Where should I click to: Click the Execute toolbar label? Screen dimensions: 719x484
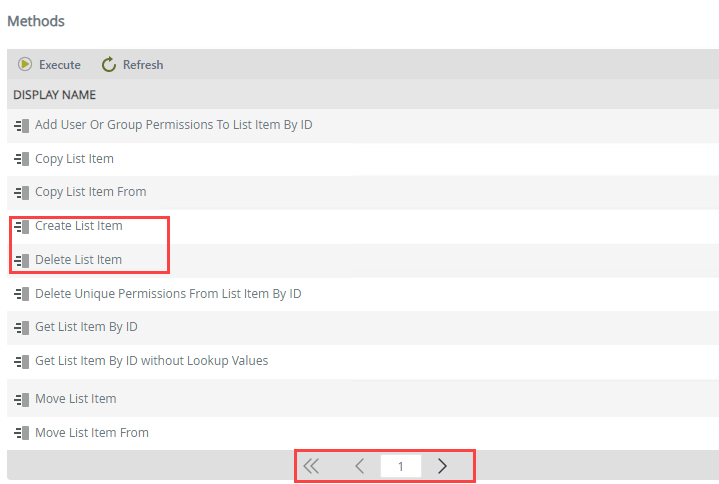pos(60,65)
